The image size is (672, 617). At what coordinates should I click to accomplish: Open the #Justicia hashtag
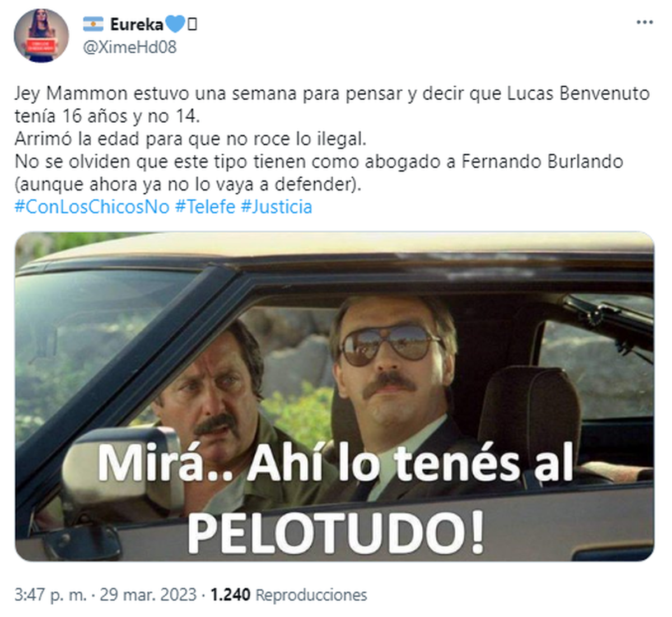pyautogui.click(x=276, y=207)
